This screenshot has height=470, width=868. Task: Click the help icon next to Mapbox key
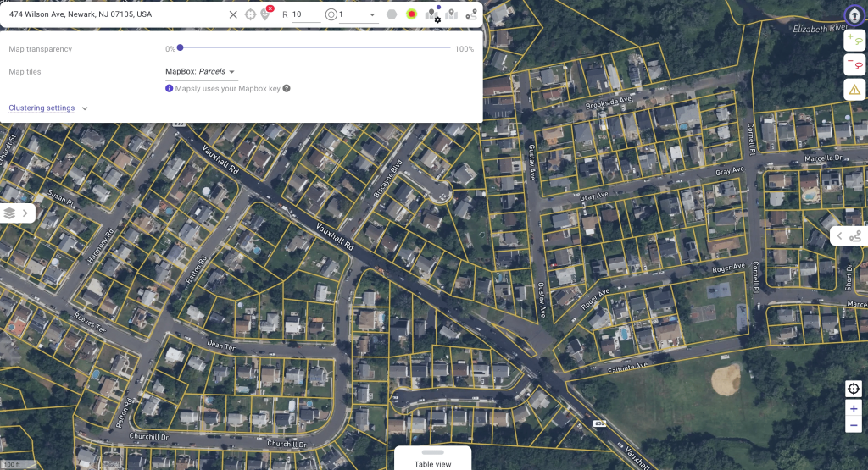pyautogui.click(x=287, y=88)
